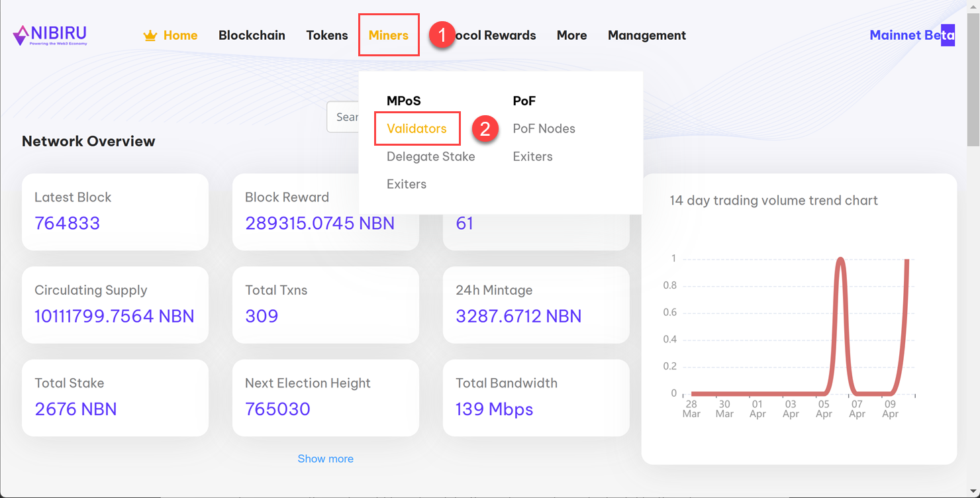Click the crown icon beside Home
Viewport: 980px width, 498px height.
pyautogui.click(x=150, y=36)
